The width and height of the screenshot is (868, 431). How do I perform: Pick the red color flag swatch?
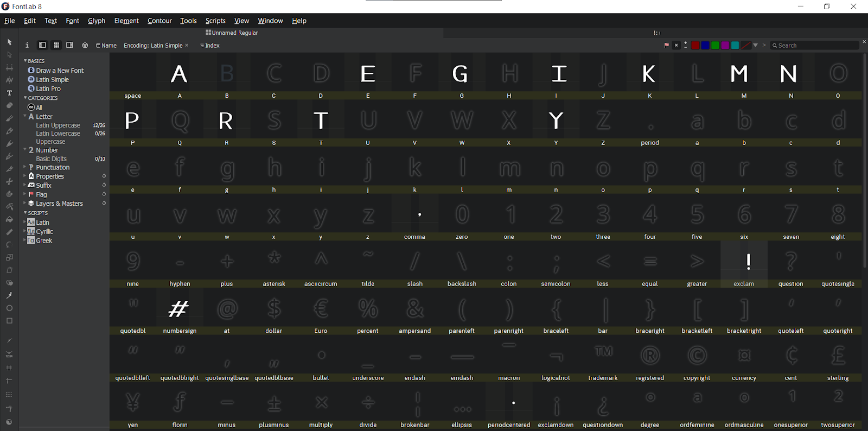[695, 46]
